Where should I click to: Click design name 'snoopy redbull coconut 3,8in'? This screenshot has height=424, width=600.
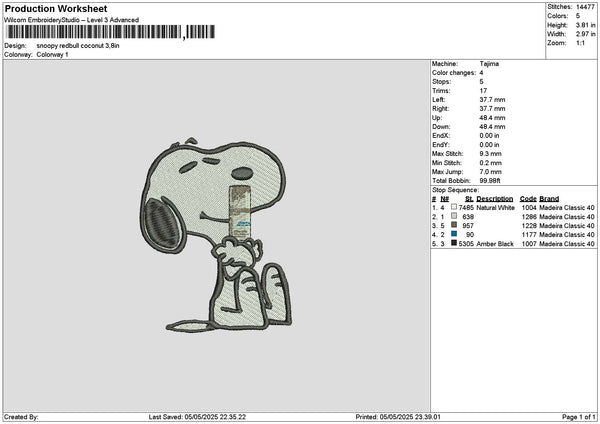coord(78,46)
